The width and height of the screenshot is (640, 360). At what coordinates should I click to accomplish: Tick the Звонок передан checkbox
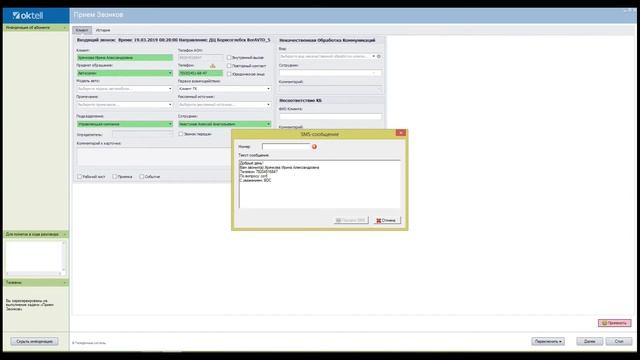181,134
